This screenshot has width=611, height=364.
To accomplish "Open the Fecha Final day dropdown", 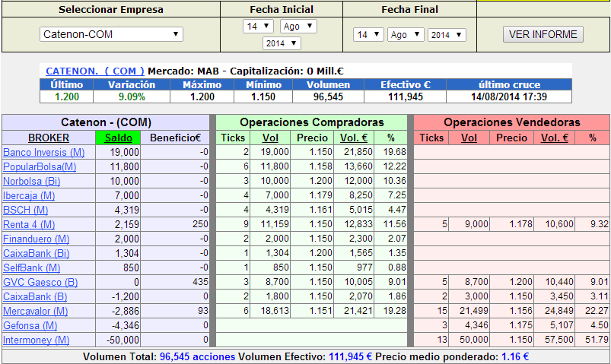I will [369, 35].
